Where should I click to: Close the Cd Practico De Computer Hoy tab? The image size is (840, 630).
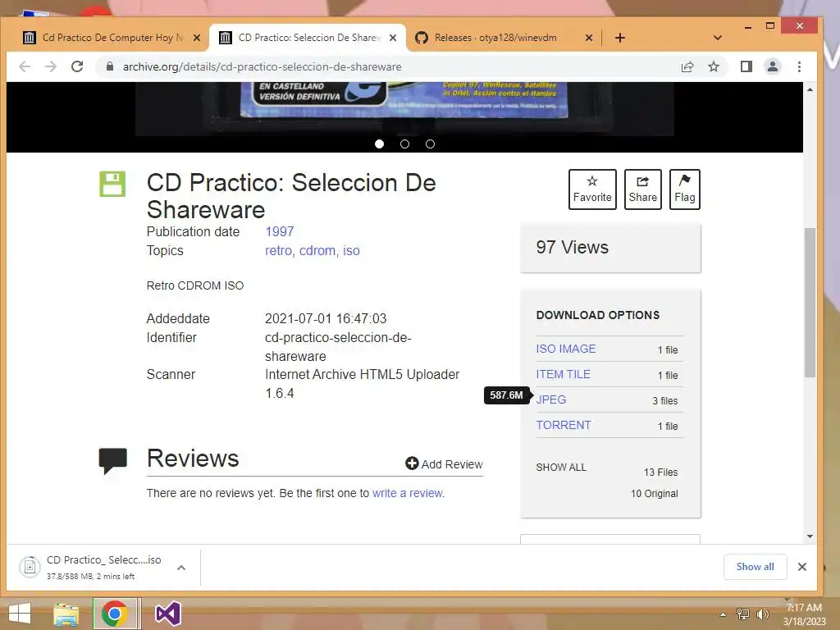click(197, 38)
